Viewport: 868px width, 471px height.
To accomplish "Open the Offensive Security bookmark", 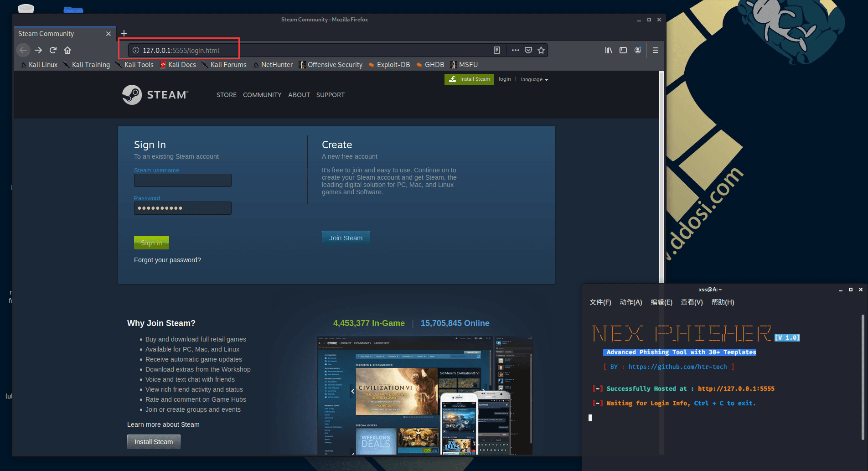I will pyautogui.click(x=331, y=65).
